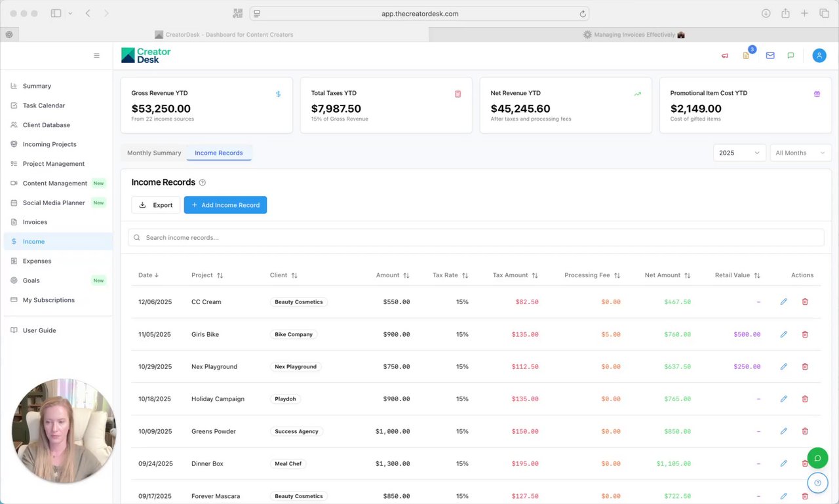Edit the Holiday Campaign record
Image resolution: width=839 pixels, height=504 pixels.
click(783, 399)
